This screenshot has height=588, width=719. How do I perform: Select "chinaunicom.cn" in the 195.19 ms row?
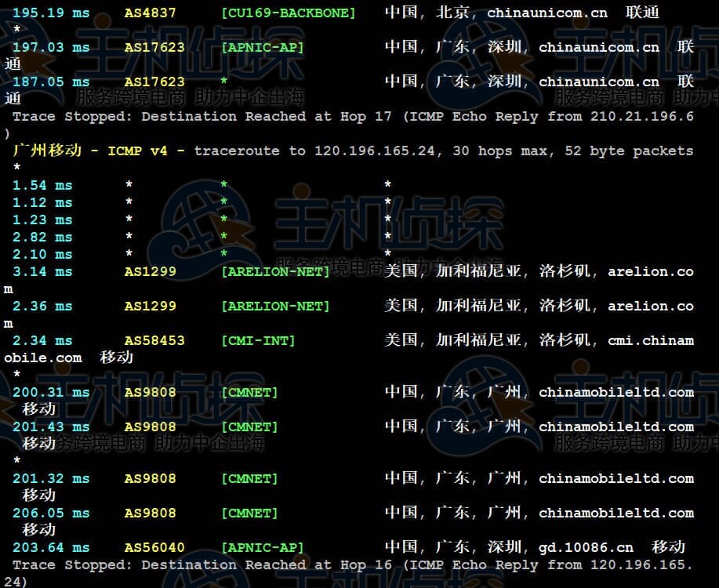pyautogui.click(x=547, y=13)
